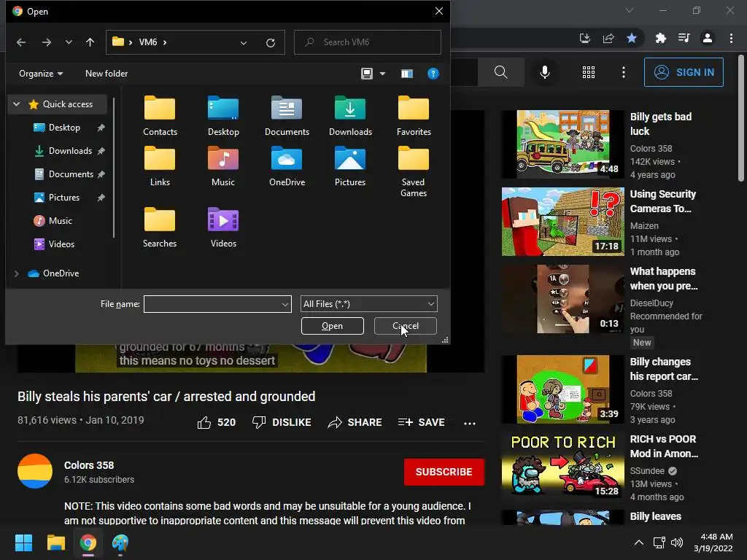Open Chrome extensions puzzle icon
The height and width of the screenshot is (560, 747).
pyautogui.click(x=661, y=38)
